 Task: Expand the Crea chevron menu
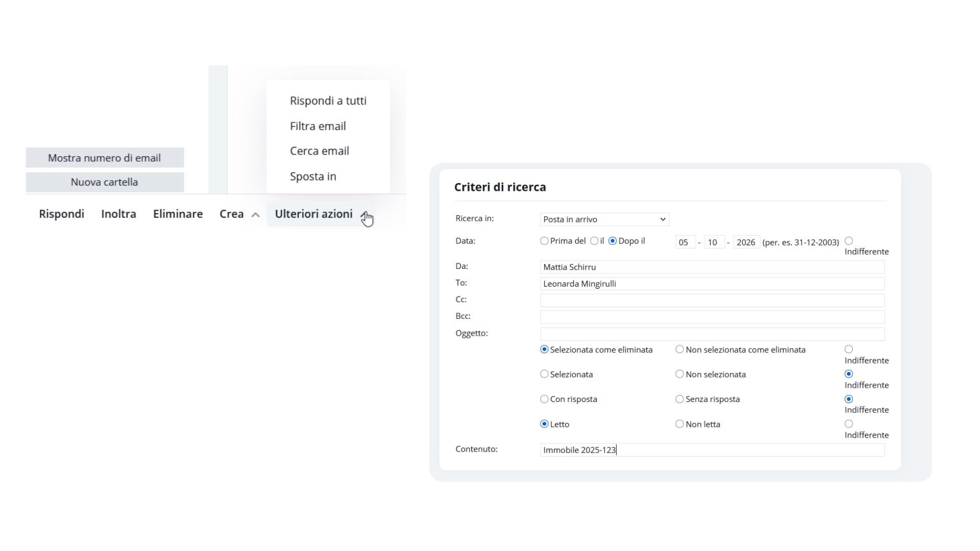point(256,215)
